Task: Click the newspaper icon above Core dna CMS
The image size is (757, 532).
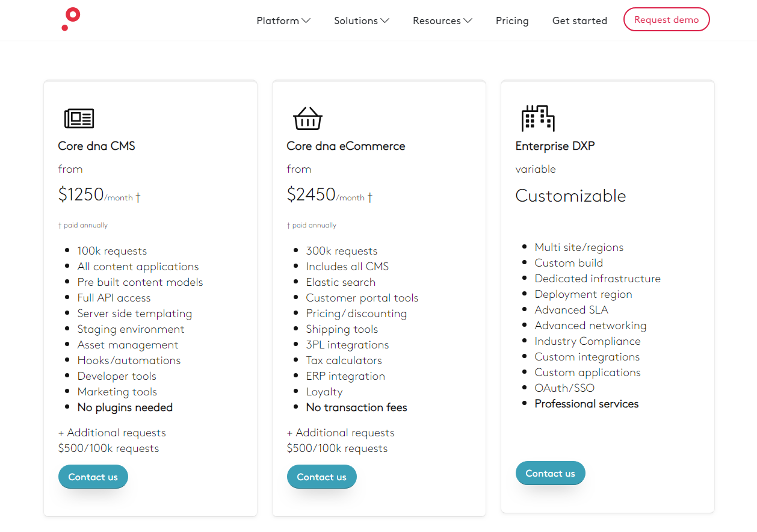Action: point(79,117)
